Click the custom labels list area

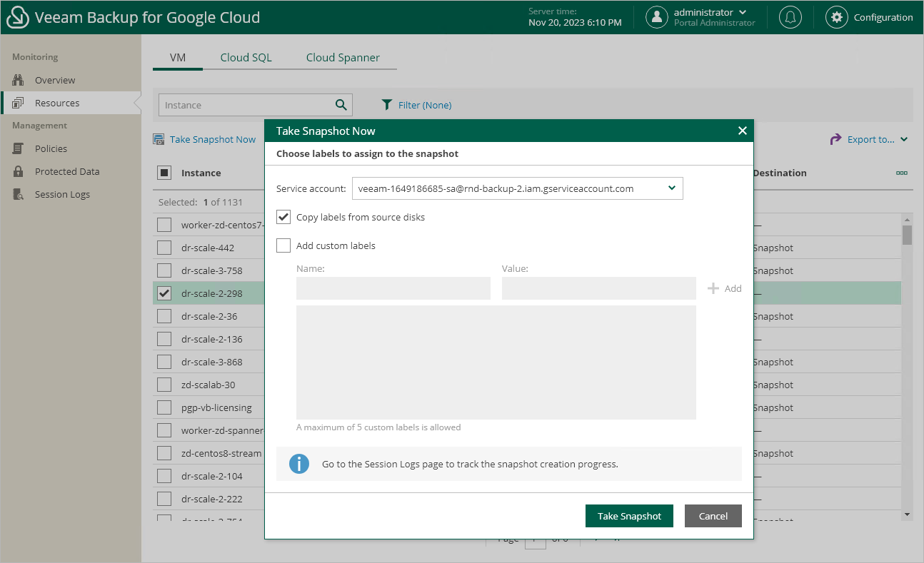[x=496, y=362]
